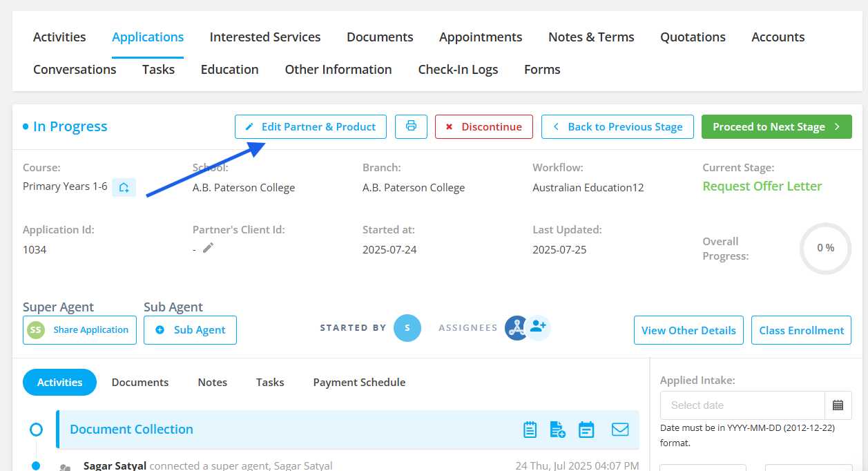Switch to the Forms tab
This screenshot has width=868, height=471.
point(542,70)
